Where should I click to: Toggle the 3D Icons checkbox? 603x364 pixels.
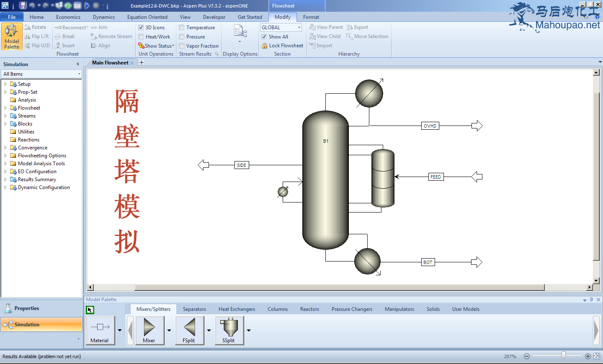point(141,28)
